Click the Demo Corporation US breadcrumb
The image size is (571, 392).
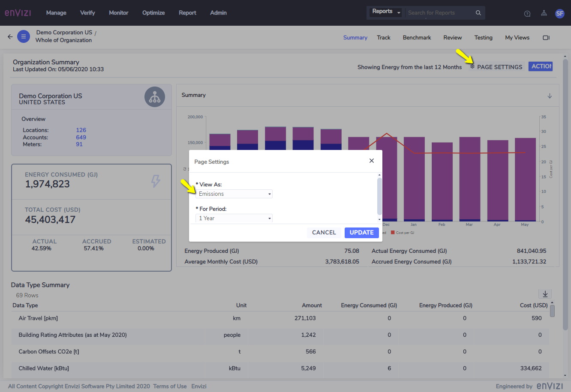tap(64, 33)
